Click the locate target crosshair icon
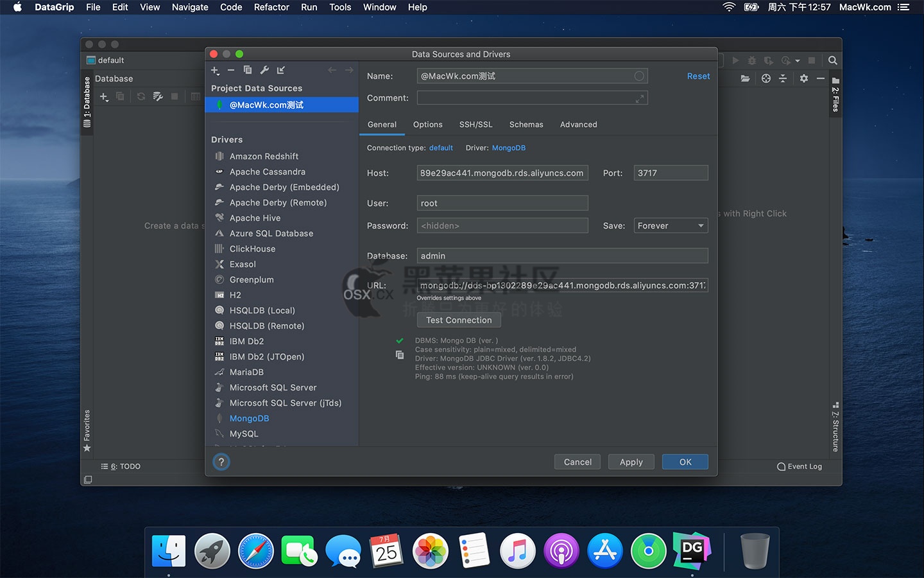Viewport: 924px width, 578px height. pyautogui.click(x=766, y=78)
